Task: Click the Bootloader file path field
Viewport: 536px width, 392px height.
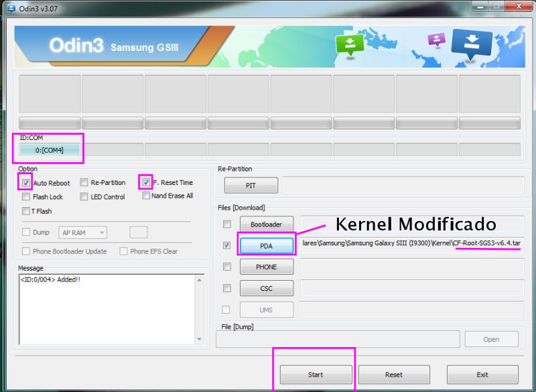Action: [412, 224]
